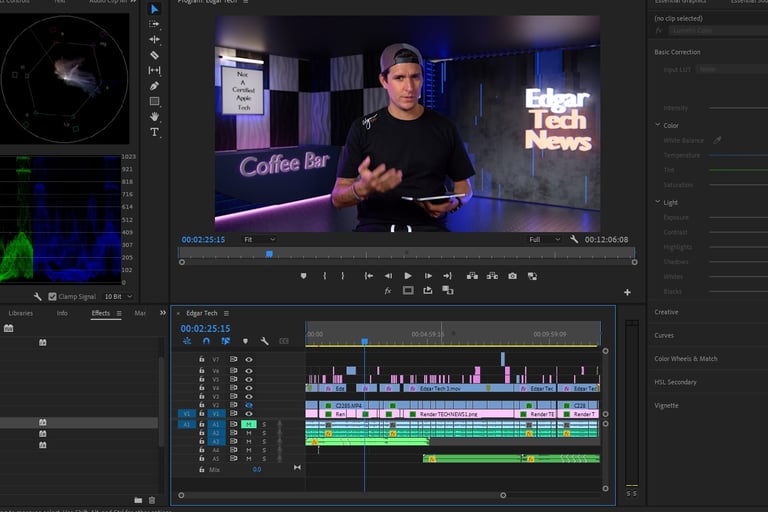Step back one frame
768x512 pixels.
tap(388, 276)
